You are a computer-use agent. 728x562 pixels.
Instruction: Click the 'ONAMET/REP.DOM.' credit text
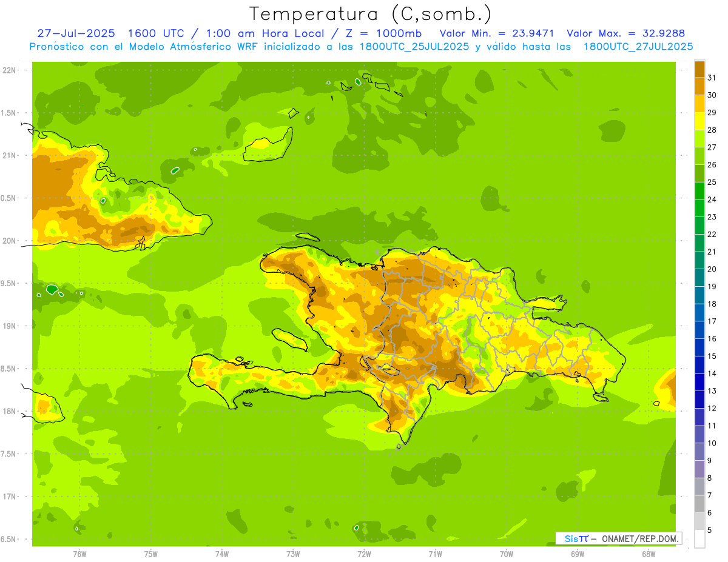click(x=640, y=538)
